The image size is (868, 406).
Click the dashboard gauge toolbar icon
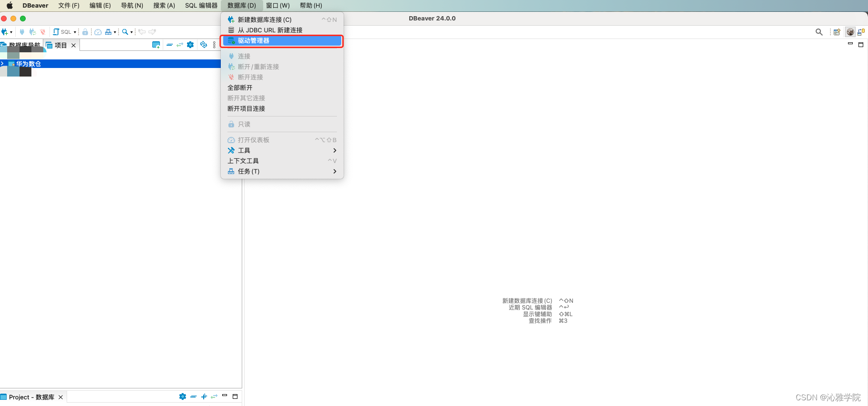coord(98,32)
